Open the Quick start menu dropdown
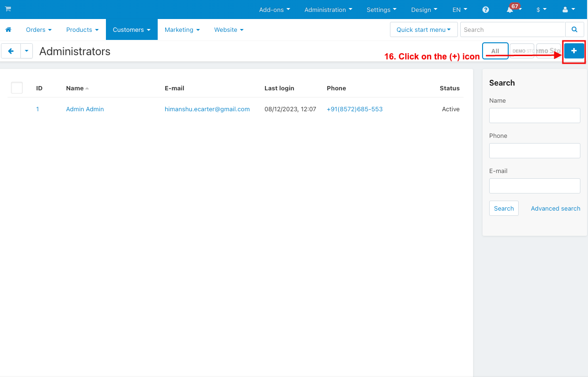The height and width of the screenshot is (377, 588). click(x=424, y=29)
